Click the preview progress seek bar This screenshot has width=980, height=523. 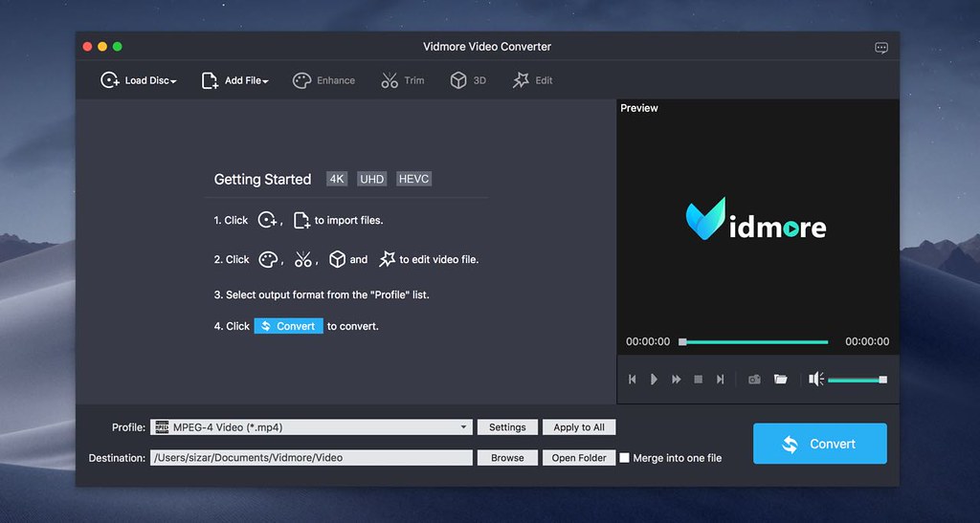coord(754,342)
